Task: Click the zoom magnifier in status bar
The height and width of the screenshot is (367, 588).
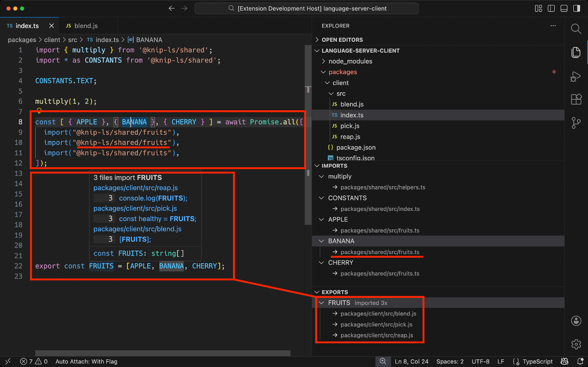Action: pos(383,361)
